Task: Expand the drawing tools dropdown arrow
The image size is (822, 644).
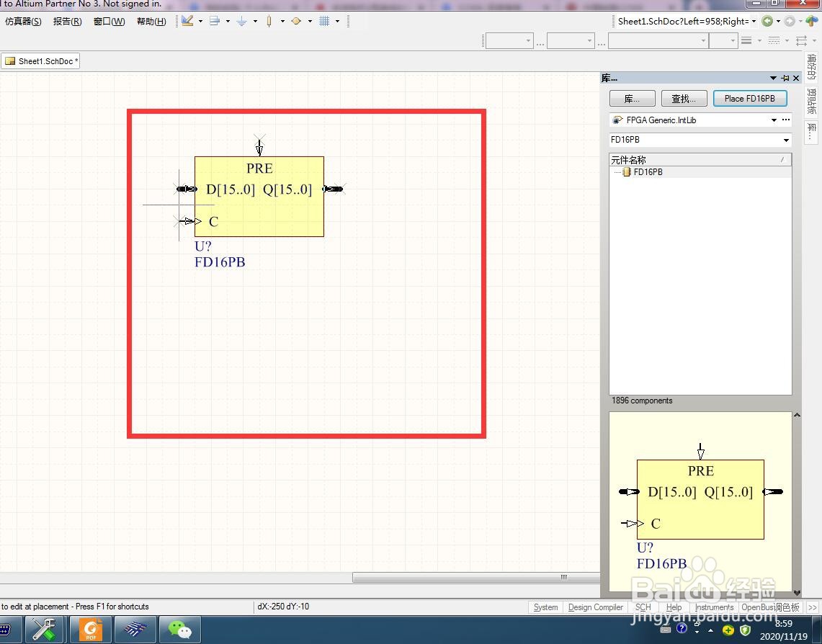Action: pos(200,22)
